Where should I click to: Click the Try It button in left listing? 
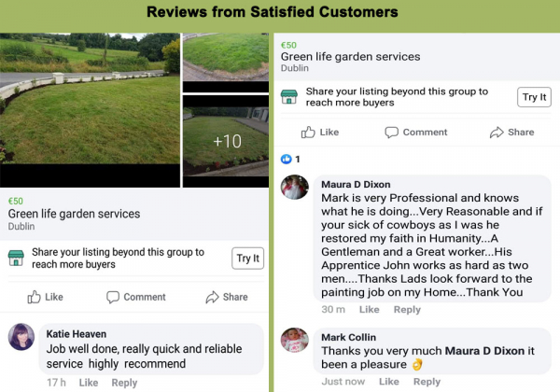248,259
